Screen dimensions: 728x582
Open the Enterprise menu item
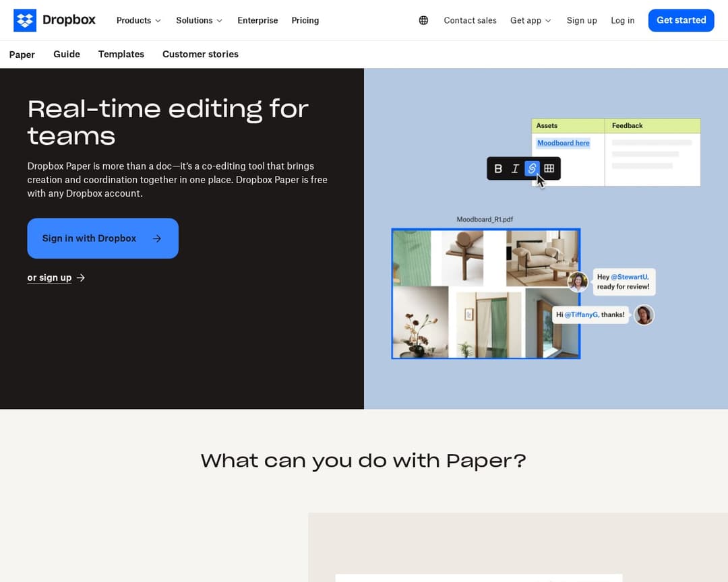pyautogui.click(x=257, y=20)
